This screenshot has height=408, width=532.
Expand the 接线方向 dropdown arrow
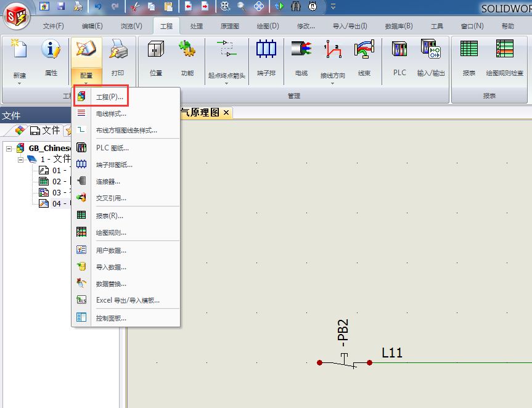click(332, 83)
